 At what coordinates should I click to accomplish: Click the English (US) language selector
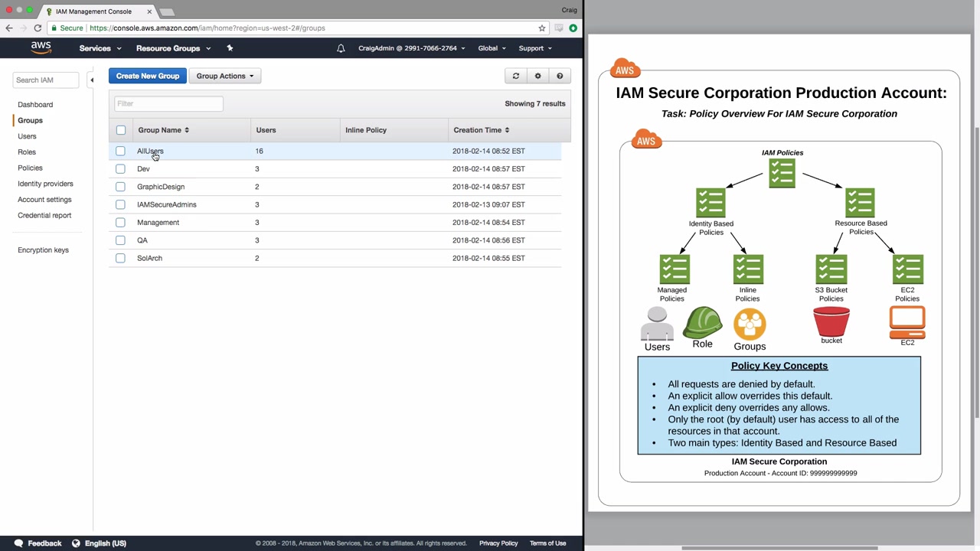coord(106,543)
